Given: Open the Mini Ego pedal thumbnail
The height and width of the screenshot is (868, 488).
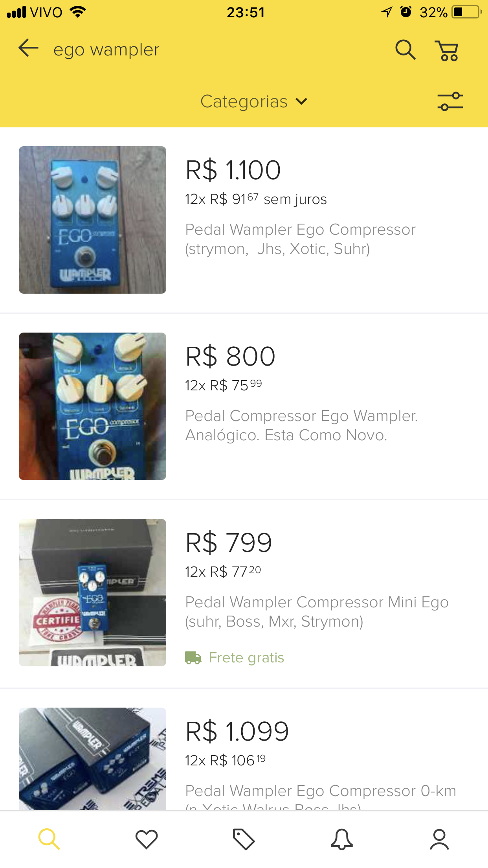Looking at the screenshot, I should [x=92, y=592].
